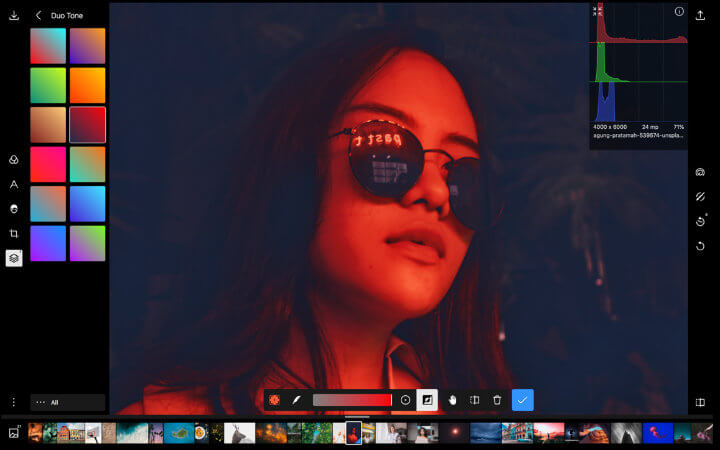
Task: Select the text 'A' tool in sidebar
Action: 14,185
